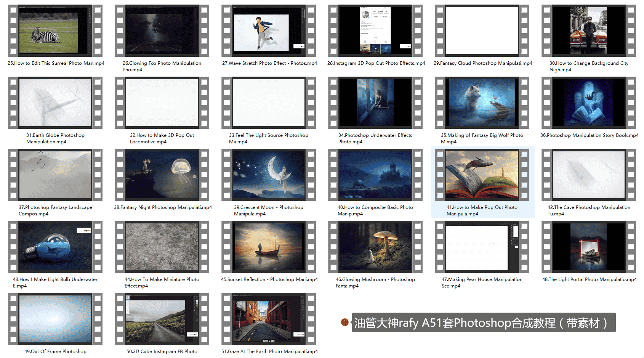
Task: Click 42.The Cave Photoshop Manipulation video icon
Action: coord(589,175)
